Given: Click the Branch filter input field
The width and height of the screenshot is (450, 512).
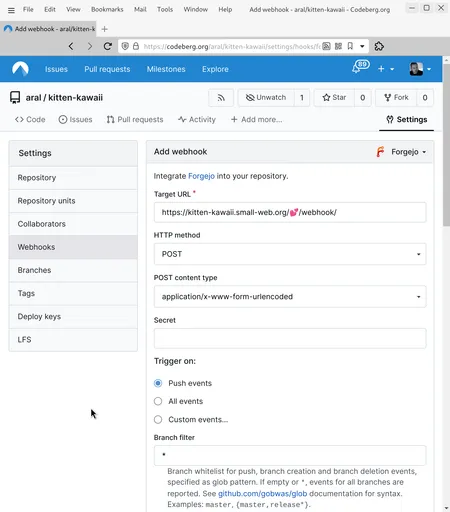Looking at the screenshot, I should [290, 455].
